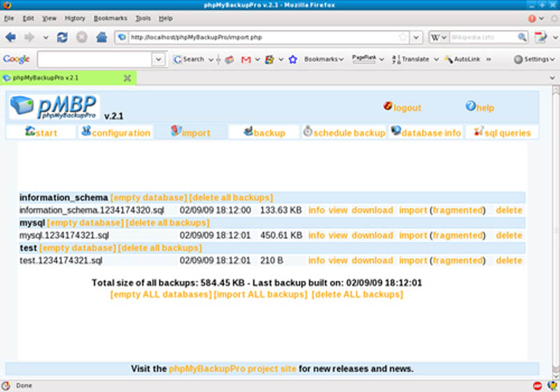Delete the information_schema.1234174320.sql backup

pos(509,210)
